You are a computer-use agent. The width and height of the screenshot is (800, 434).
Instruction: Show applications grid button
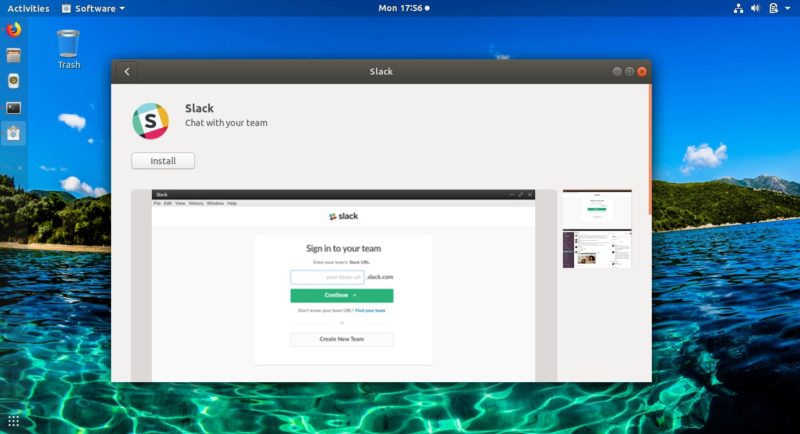13,421
